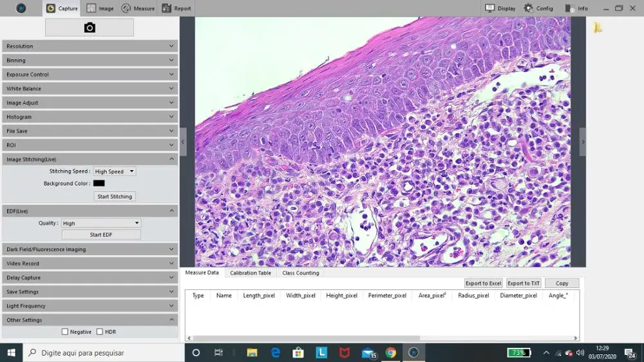644x362 pixels.
Task: Expand the Video Record section
Action: [90, 263]
